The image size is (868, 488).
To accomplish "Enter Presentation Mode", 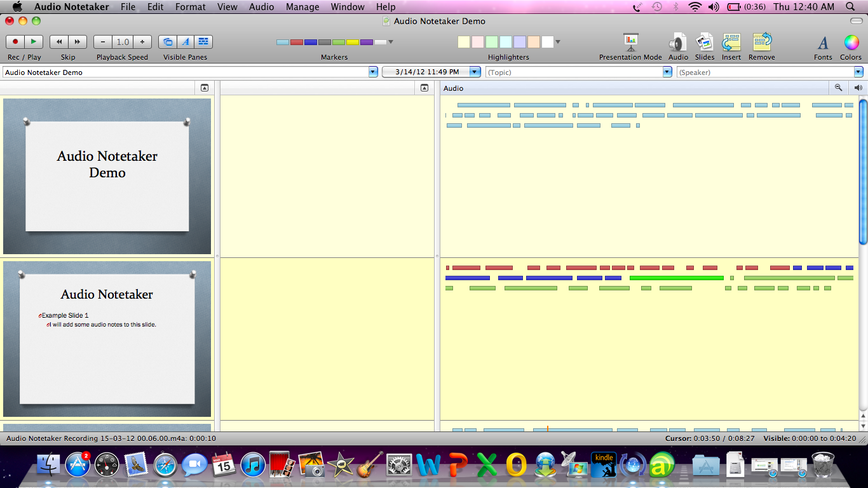I will [630, 42].
